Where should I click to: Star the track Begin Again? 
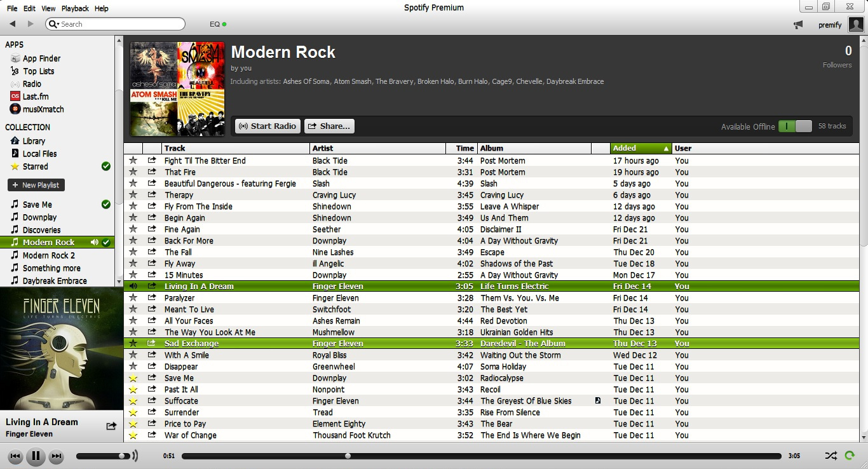tap(133, 218)
